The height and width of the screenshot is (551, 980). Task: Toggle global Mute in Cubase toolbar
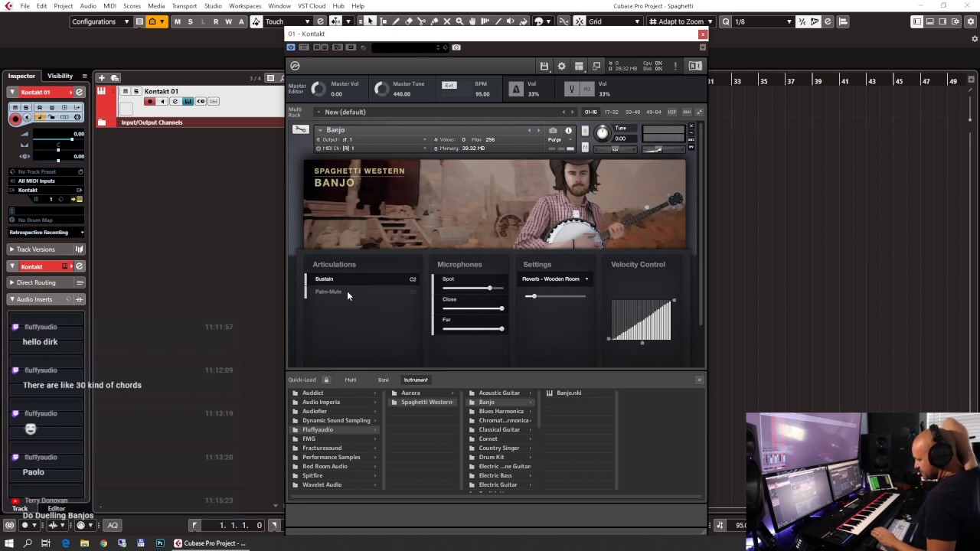pyautogui.click(x=178, y=21)
